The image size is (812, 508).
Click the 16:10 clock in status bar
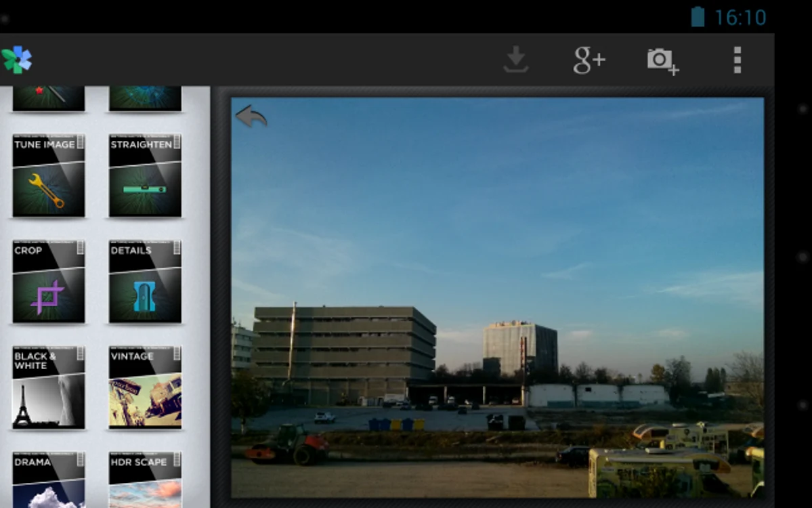(x=740, y=18)
